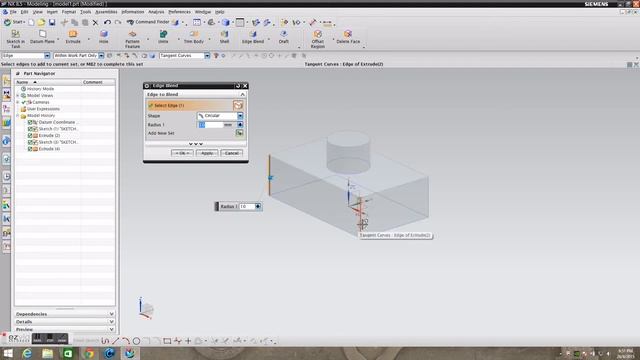Open the Insert menu

(x=52, y=12)
